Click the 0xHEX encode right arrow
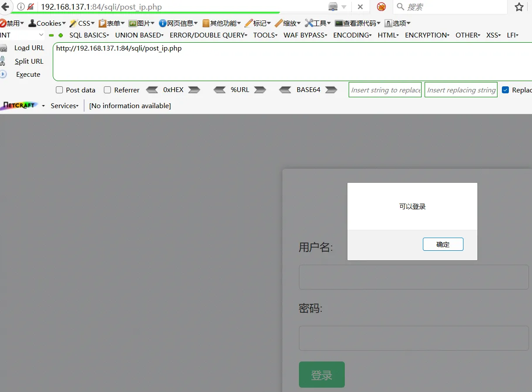Viewport: 532px width, 392px height. pyautogui.click(x=194, y=90)
